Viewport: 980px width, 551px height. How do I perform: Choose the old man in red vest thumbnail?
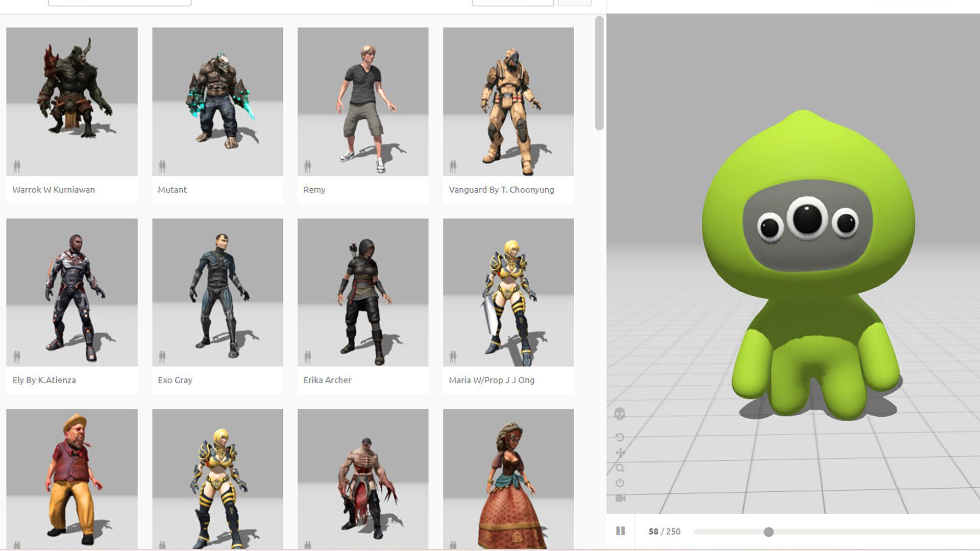click(72, 479)
